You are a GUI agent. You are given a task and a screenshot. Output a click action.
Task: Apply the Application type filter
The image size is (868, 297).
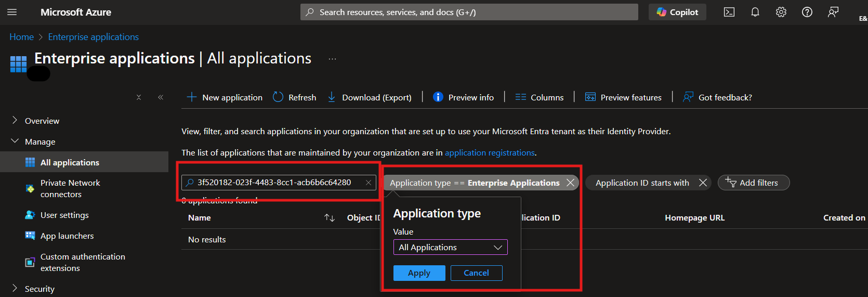[x=419, y=273]
